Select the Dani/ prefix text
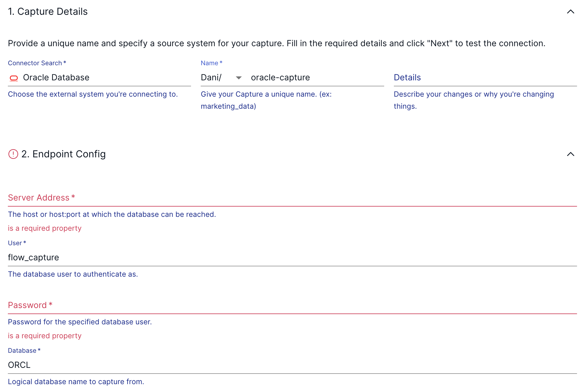Viewport: 587px width, 392px height. pos(211,78)
